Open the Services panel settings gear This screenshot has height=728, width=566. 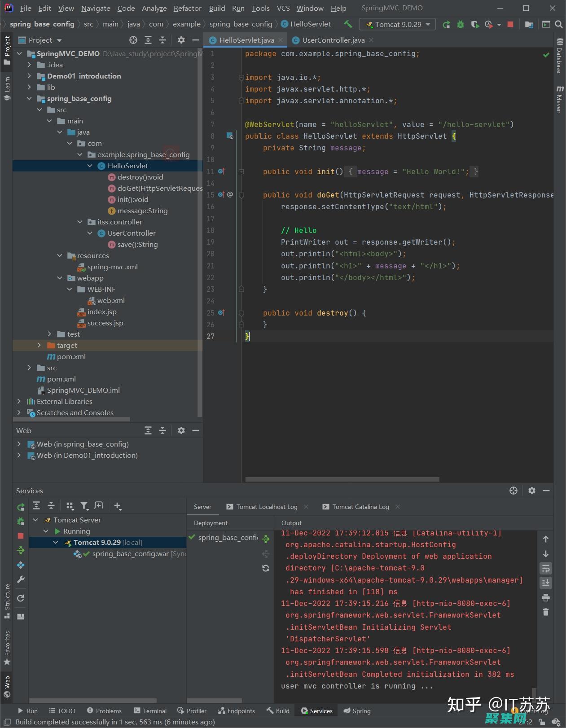532,491
